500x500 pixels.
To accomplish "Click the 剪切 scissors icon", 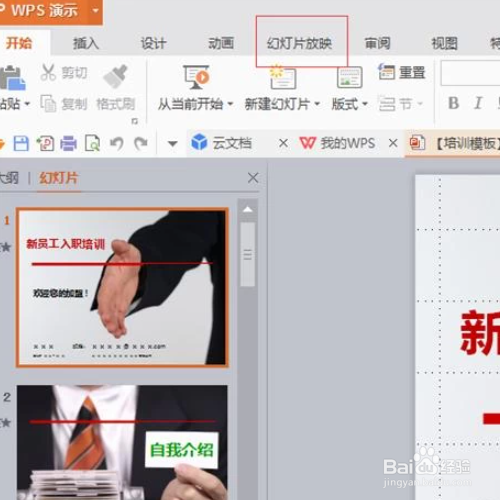I will tap(48, 72).
